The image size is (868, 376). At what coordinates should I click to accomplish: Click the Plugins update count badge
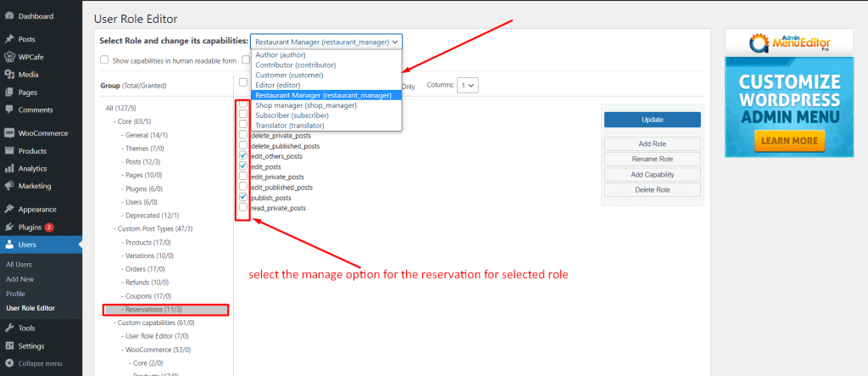pyautogui.click(x=49, y=227)
